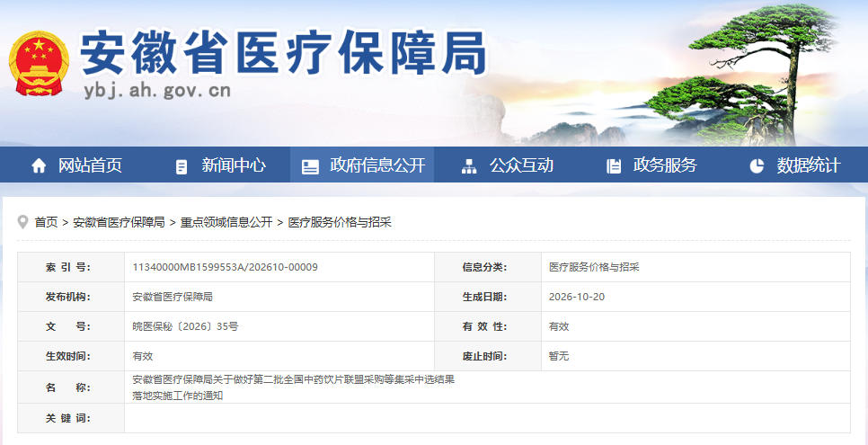Click the 有效 value beside 有效性
This screenshot has height=445, width=868.
tap(559, 326)
